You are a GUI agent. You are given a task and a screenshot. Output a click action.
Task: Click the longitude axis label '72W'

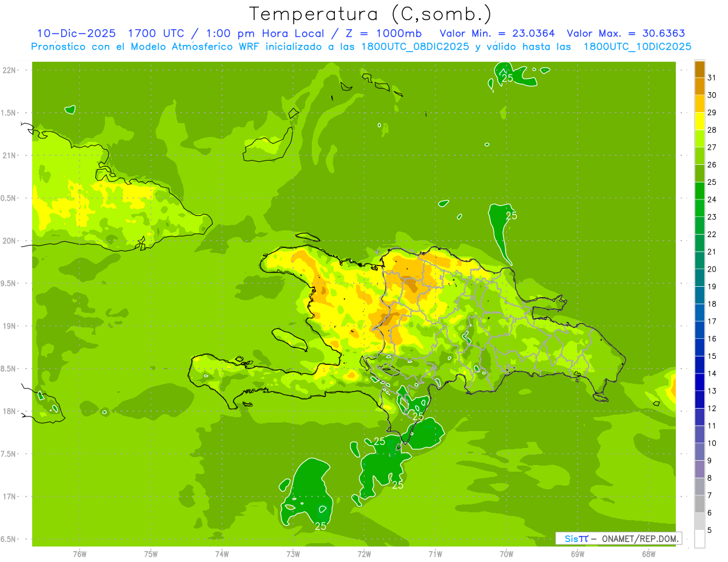coord(364,554)
